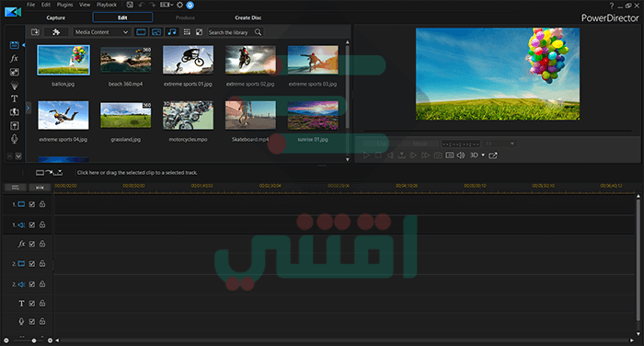Click the Import Media folder icon
This screenshot has height=346, width=644.
click(x=35, y=32)
